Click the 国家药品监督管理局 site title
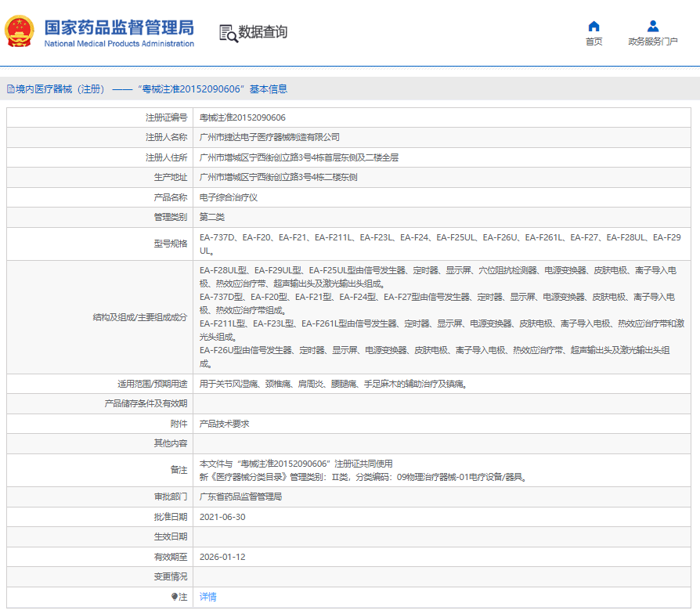700x614 pixels. pyautogui.click(x=118, y=27)
